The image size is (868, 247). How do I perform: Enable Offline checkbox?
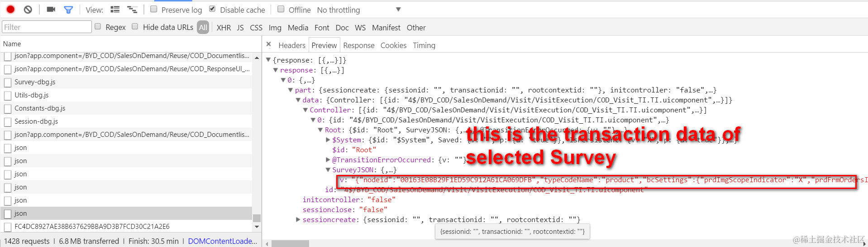pos(281,9)
